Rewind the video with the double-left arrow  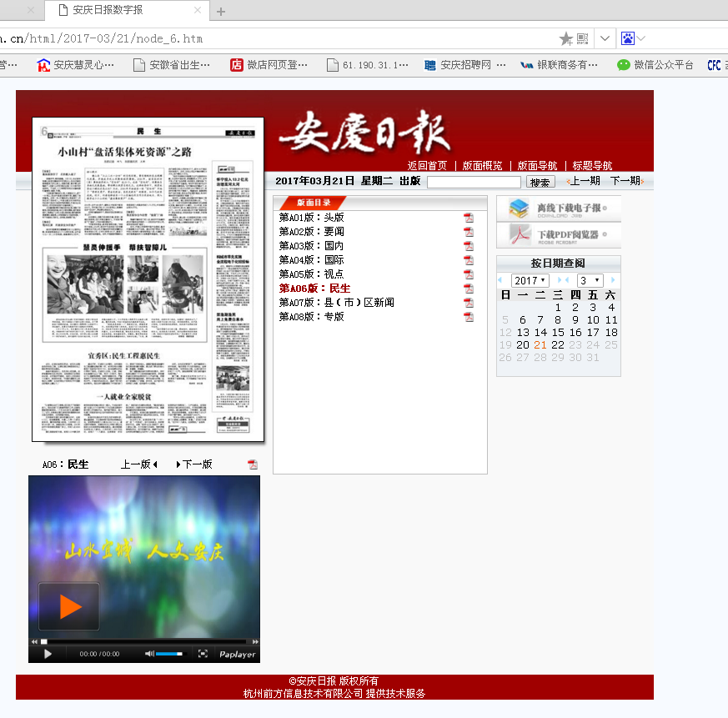(x=34, y=642)
